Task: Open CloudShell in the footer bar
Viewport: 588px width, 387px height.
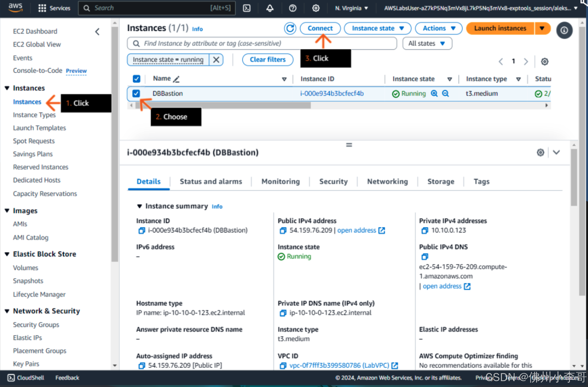Action: (x=25, y=378)
